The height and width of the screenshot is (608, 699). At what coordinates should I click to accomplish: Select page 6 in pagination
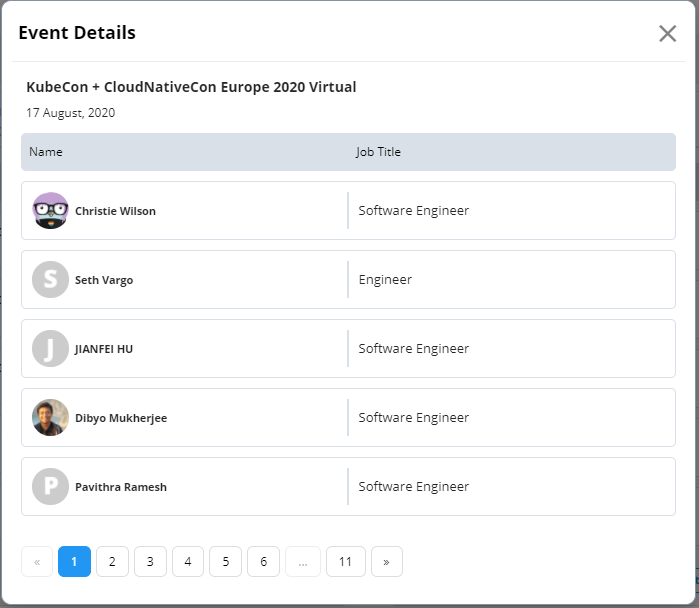[263, 562]
